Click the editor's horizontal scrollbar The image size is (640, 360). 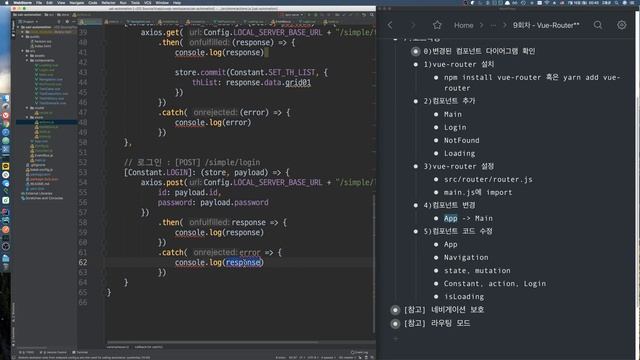coord(212,342)
